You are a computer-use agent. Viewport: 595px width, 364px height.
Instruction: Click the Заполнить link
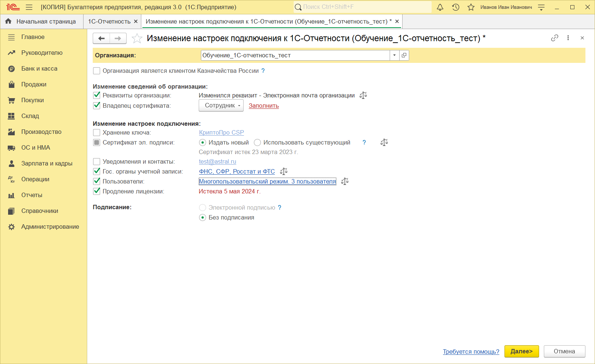point(264,106)
